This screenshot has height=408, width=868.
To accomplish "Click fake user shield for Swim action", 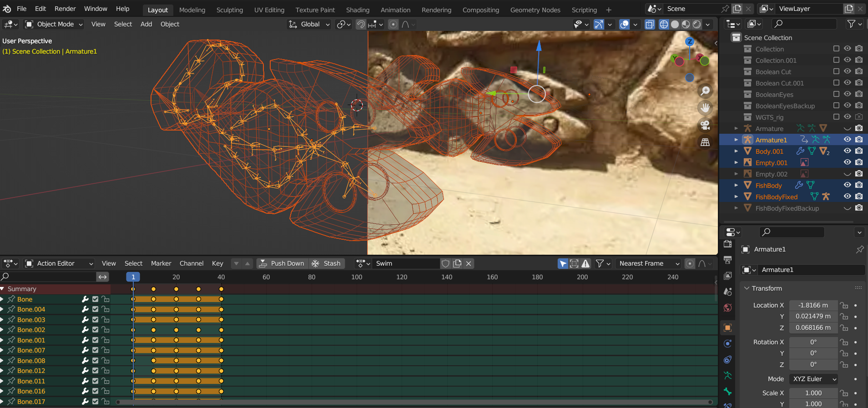I will coord(446,263).
